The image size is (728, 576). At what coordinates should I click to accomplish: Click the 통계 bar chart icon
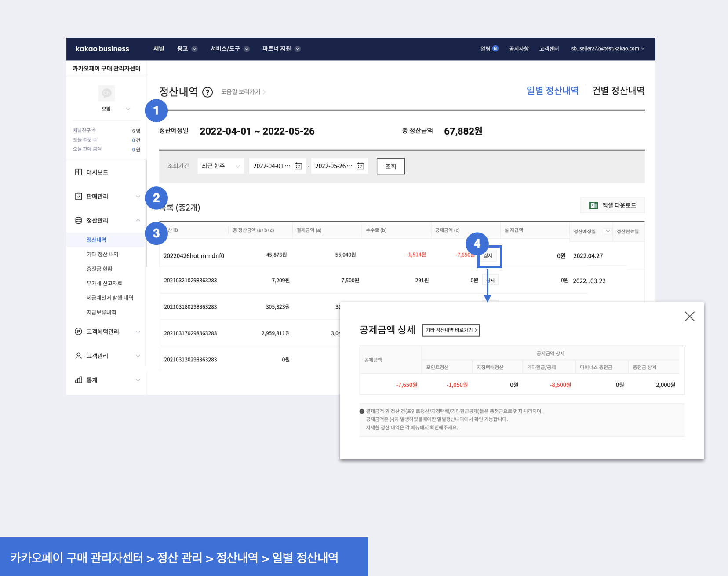(x=78, y=380)
